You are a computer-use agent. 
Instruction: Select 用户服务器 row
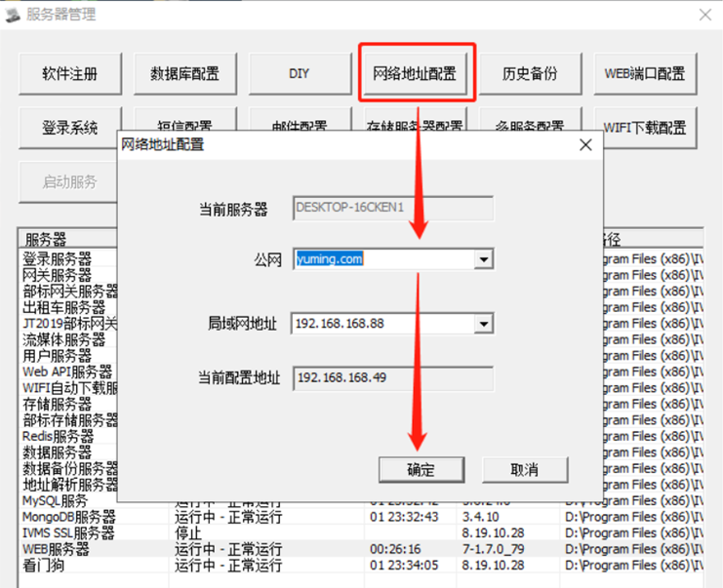69,356
